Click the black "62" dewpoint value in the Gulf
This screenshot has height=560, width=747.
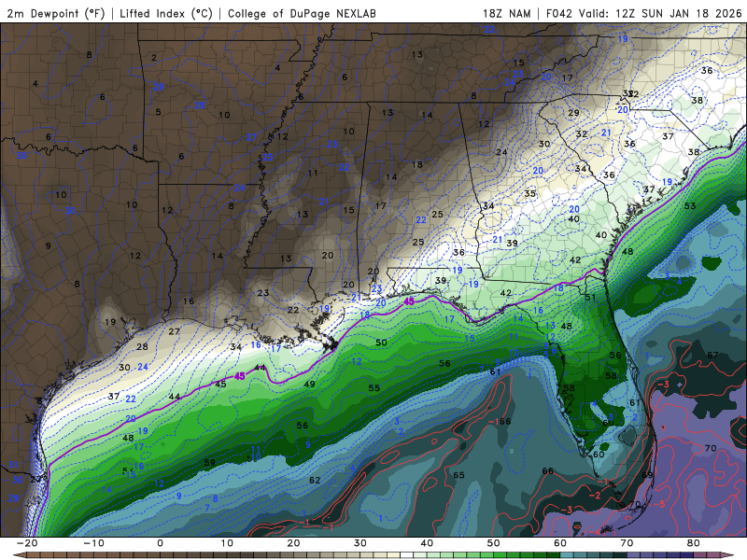click(315, 480)
